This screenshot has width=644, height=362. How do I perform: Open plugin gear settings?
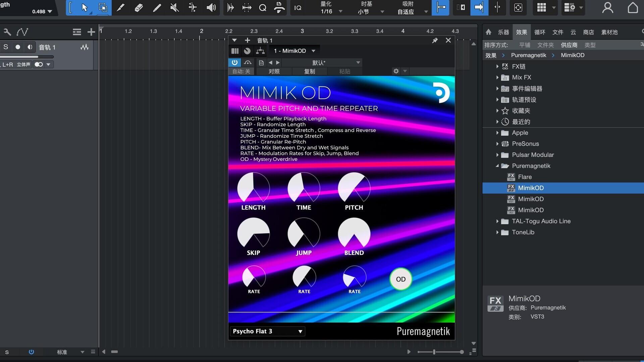(396, 71)
